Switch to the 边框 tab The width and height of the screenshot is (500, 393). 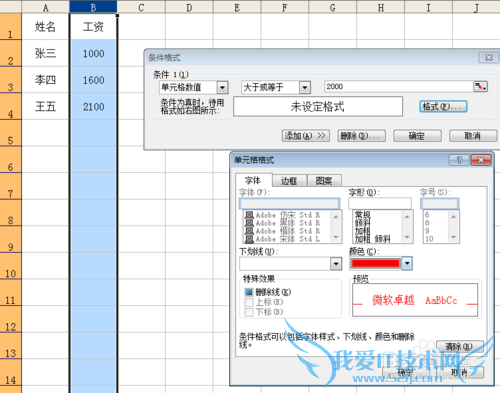[289, 181]
